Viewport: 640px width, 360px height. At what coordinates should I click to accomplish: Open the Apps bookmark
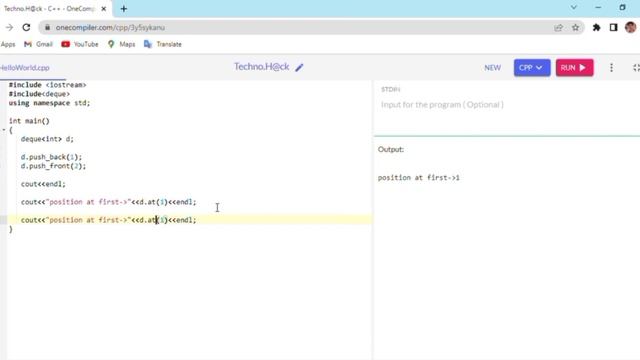[x=8, y=44]
